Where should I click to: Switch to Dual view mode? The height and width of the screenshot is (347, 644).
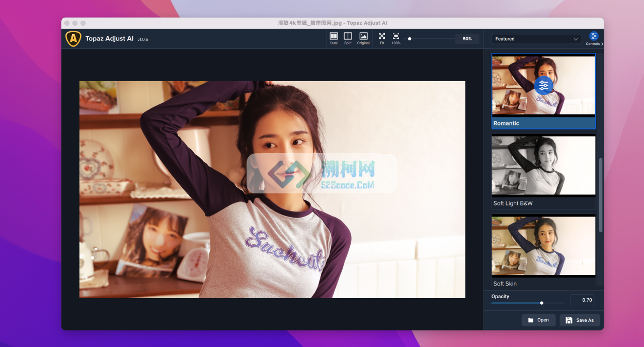334,38
